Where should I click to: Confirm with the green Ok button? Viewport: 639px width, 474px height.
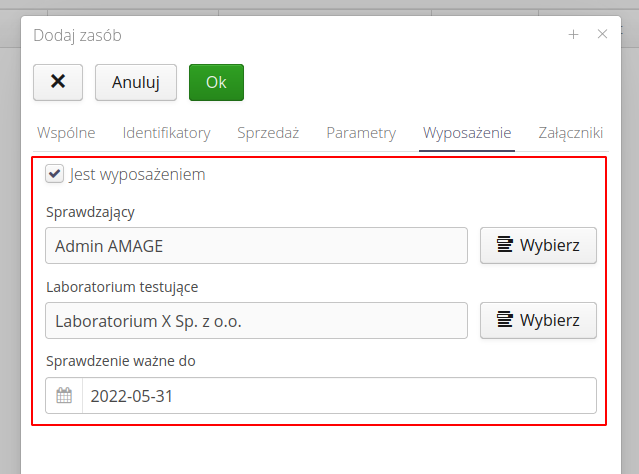point(216,83)
